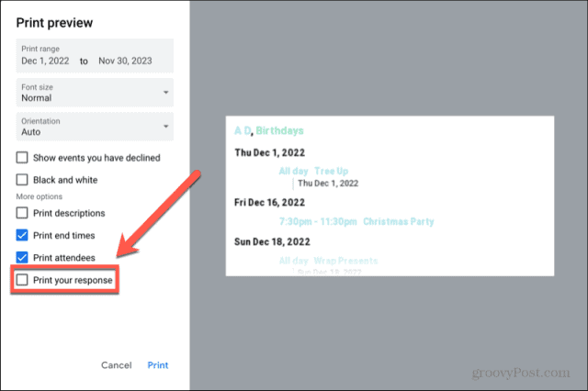
Task: Click the Cancel button
Action: click(x=117, y=365)
